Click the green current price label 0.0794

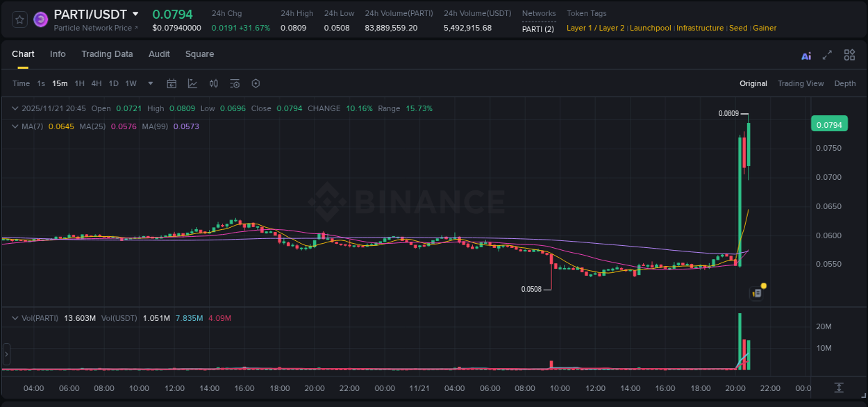[831, 123]
